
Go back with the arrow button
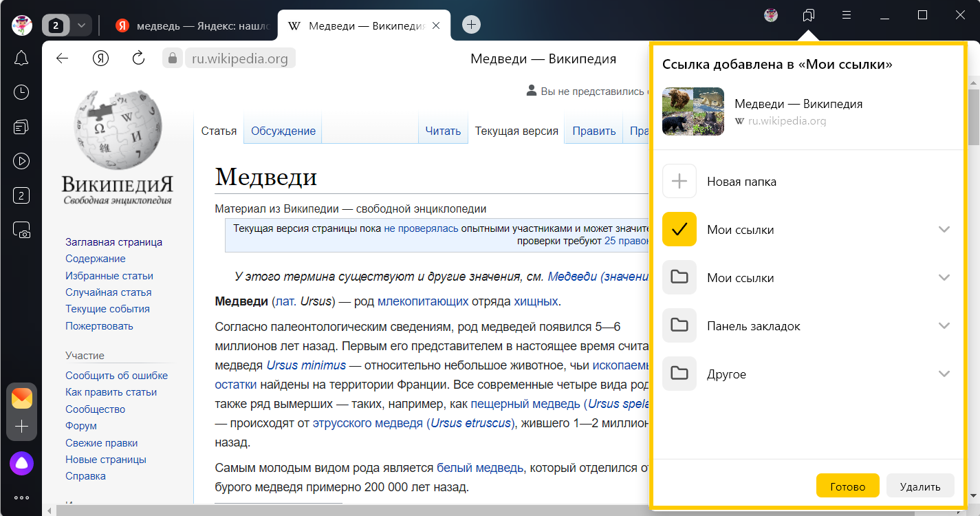pos(63,58)
